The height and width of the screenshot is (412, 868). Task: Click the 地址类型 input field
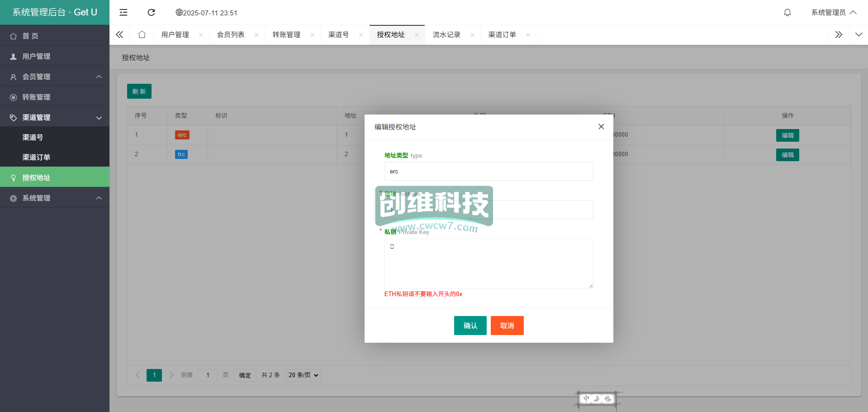tap(489, 171)
